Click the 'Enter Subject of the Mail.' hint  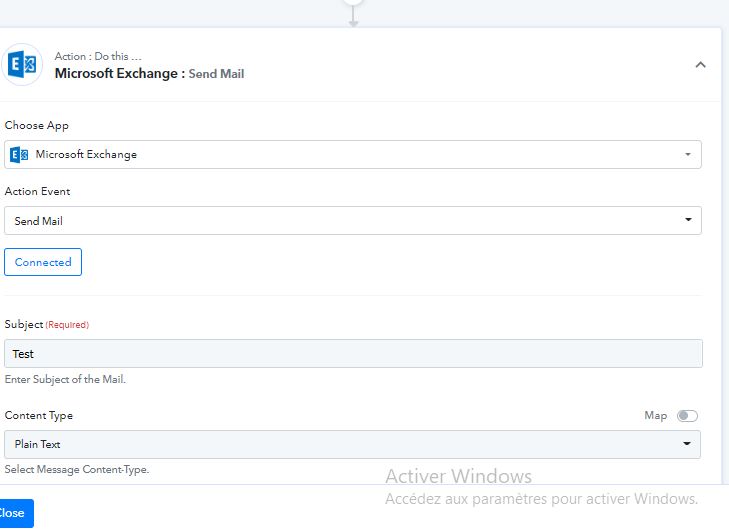point(65,379)
